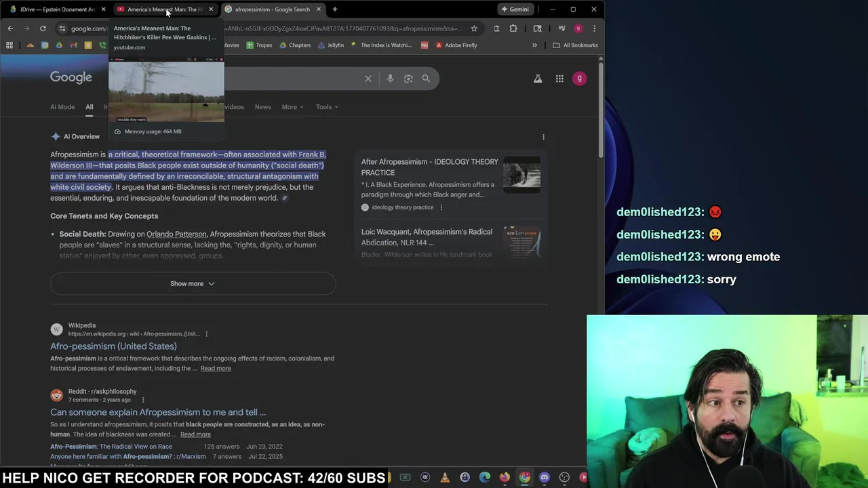Open media control icon in Chrome toolbar
Screen dimensions: 868x488
pyautogui.click(x=562, y=28)
